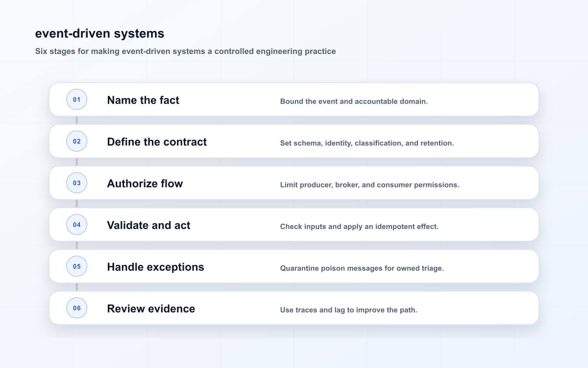Select the 'Validate and act' title
Screen dimensions: 588x368
148,225
